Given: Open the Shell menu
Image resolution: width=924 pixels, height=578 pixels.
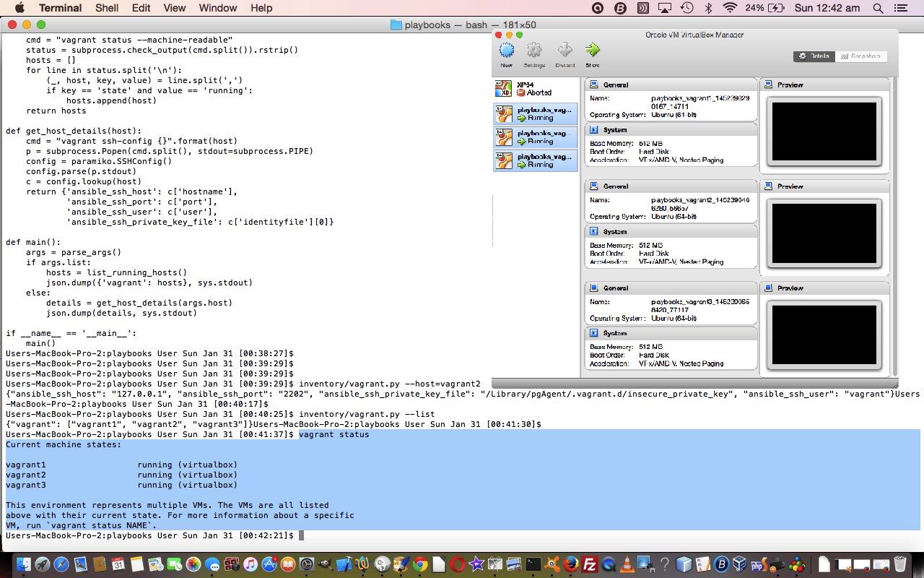Looking at the screenshot, I should (x=107, y=8).
